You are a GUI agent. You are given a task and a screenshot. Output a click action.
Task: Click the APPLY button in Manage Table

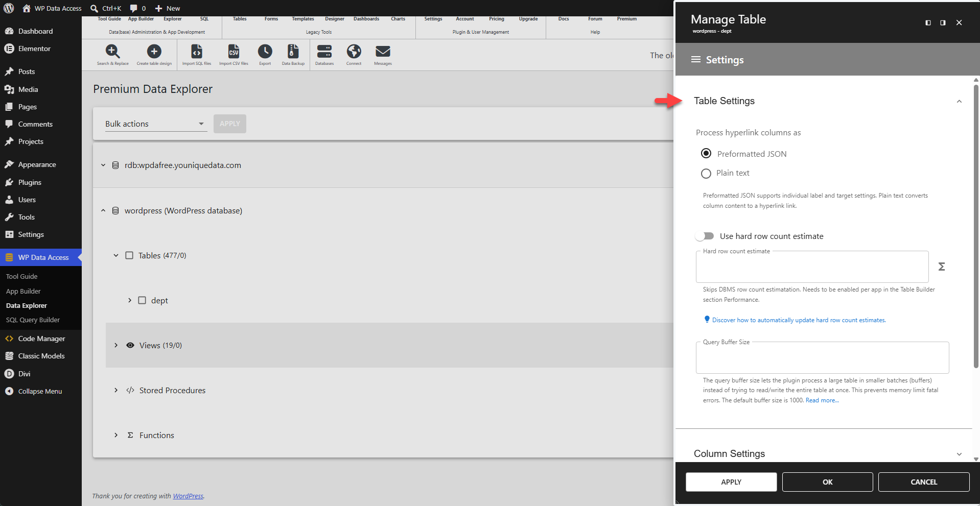731,482
